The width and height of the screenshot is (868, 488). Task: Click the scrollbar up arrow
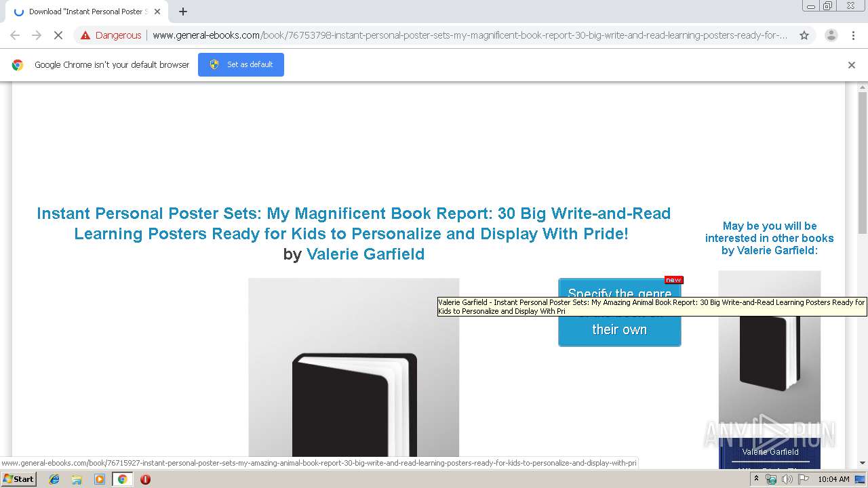click(x=863, y=87)
